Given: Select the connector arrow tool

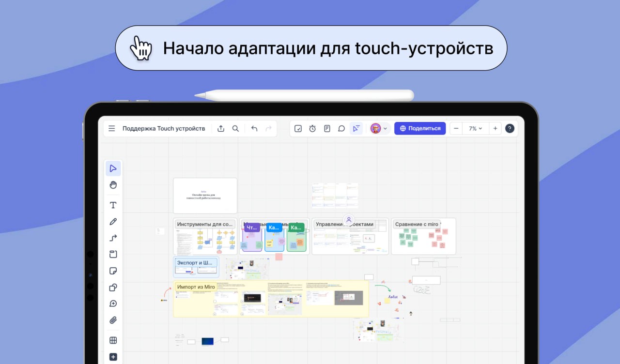Looking at the screenshot, I should 113,238.
